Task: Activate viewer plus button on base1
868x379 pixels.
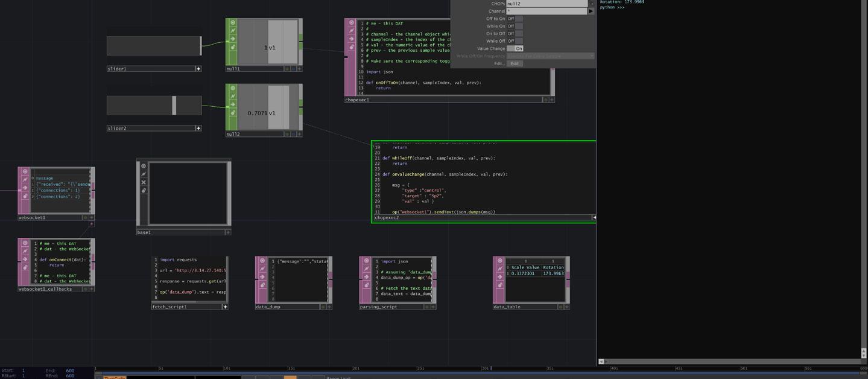Action: (228, 232)
